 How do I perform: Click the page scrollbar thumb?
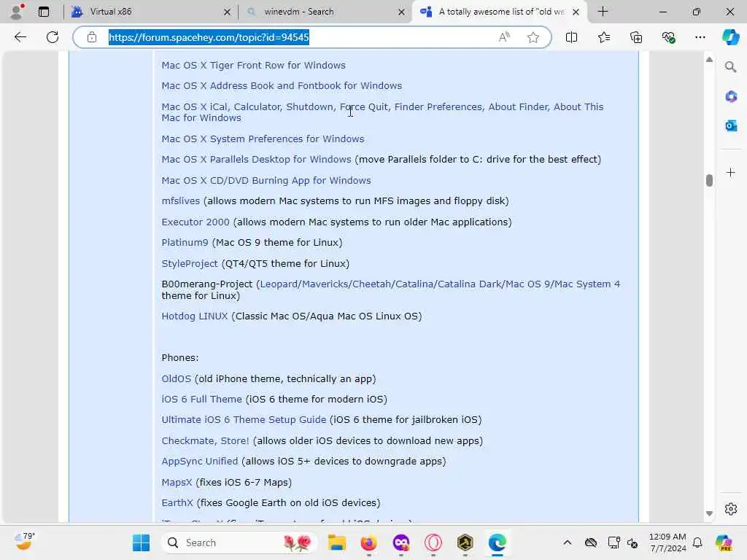[709, 181]
